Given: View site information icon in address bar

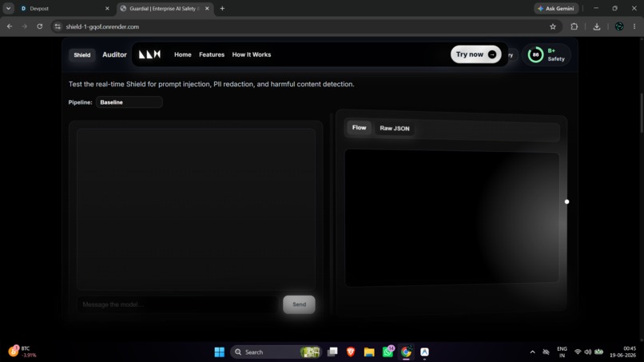Looking at the screenshot, I should click(x=58, y=26).
